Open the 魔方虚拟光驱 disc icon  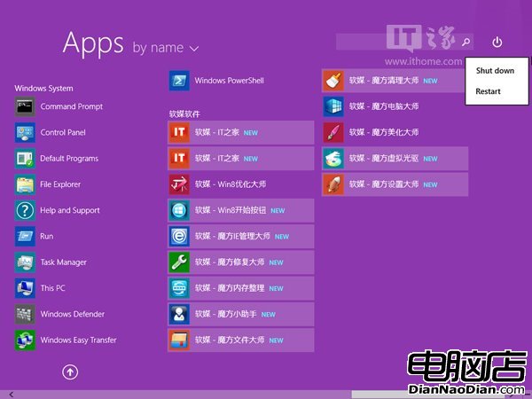[x=333, y=159]
